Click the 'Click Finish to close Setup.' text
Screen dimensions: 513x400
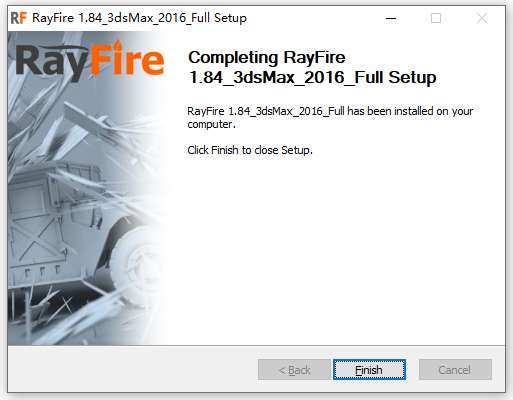[250, 150]
